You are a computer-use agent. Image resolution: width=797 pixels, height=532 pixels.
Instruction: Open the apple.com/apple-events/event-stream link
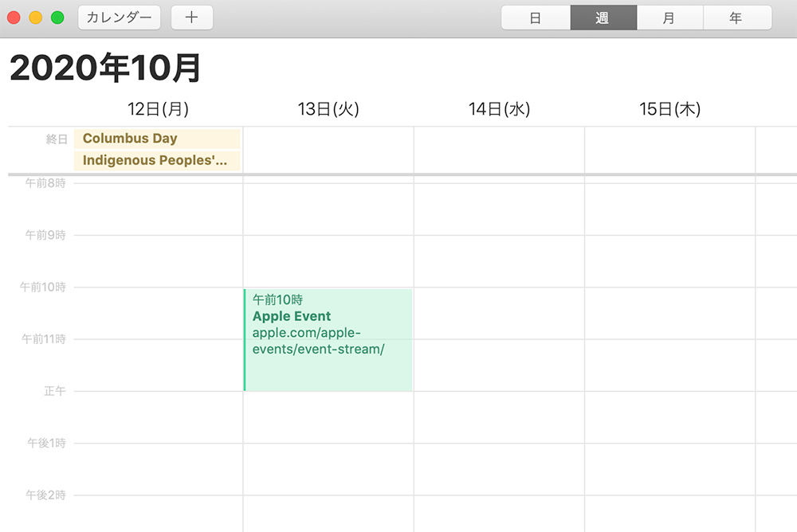(318, 341)
